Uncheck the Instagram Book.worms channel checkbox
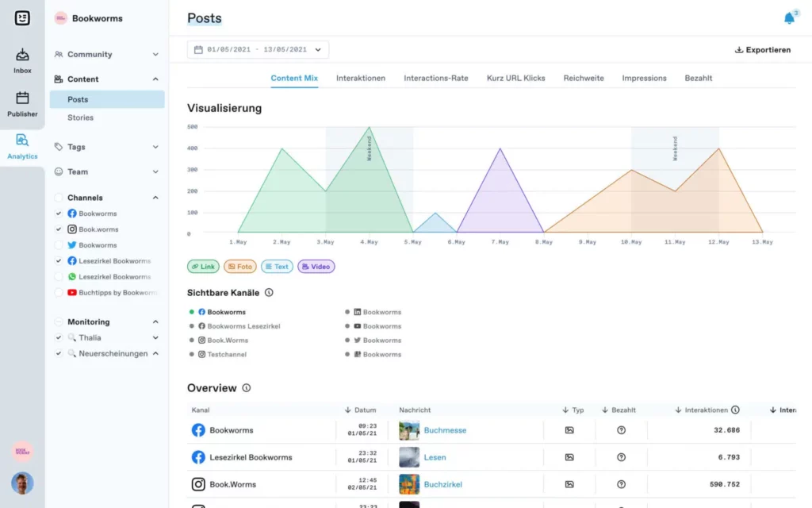The width and height of the screenshot is (812, 508). pyautogui.click(x=59, y=229)
